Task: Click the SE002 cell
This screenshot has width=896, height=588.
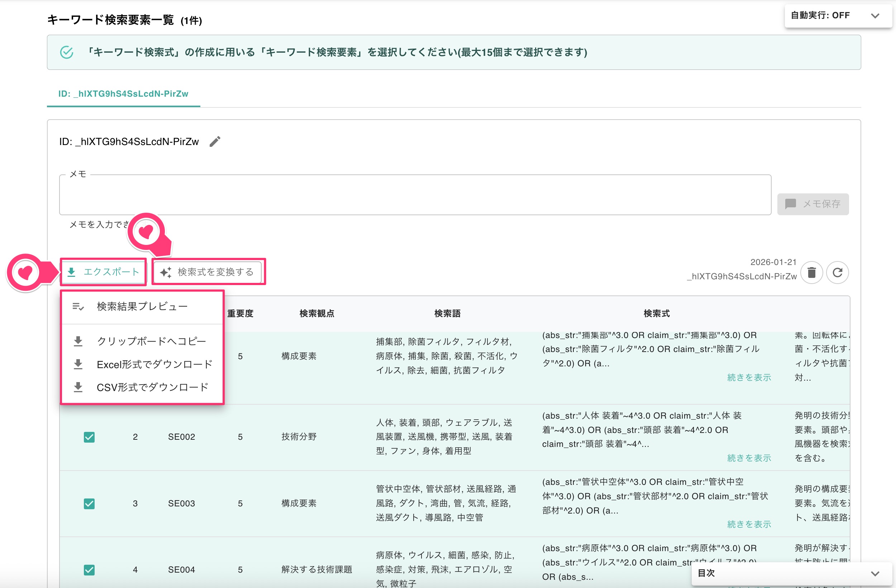Action: tap(181, 437)
